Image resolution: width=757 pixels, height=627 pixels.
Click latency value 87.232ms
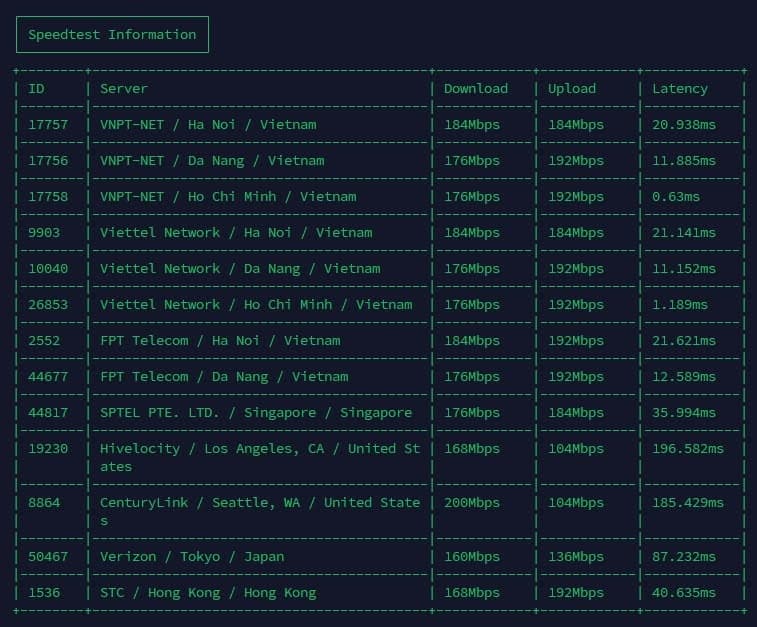[x=684, y=557]
